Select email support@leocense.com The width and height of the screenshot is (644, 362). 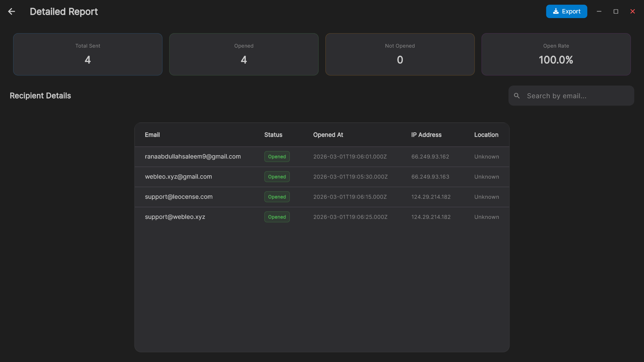pyautogui.click(x=179, y=197)
